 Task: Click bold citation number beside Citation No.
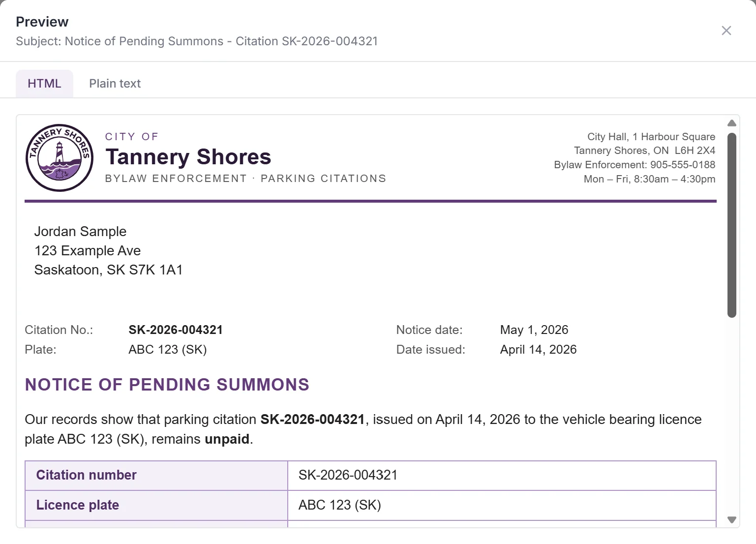click(x=176, y=330)
